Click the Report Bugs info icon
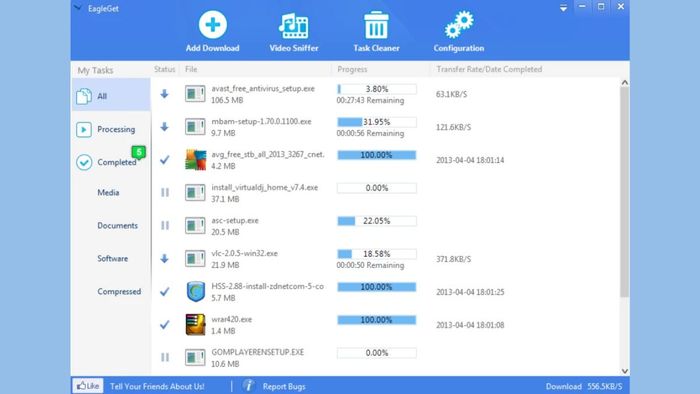The image size is (700, 394). (x=249, y=386)
